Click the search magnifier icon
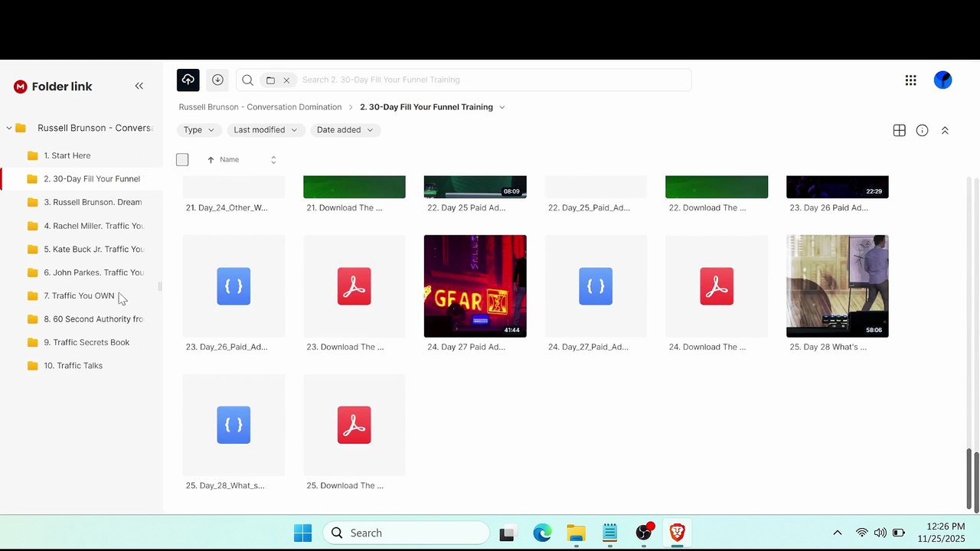This screenshot has height=551, width=980. point(247,80)
